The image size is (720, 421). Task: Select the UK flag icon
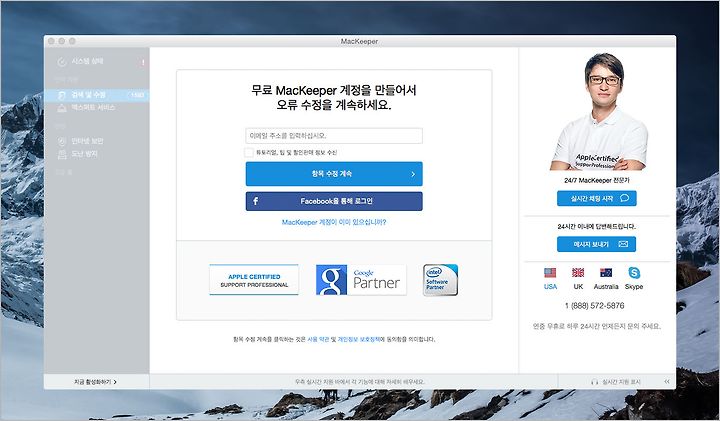pos(578,273)
